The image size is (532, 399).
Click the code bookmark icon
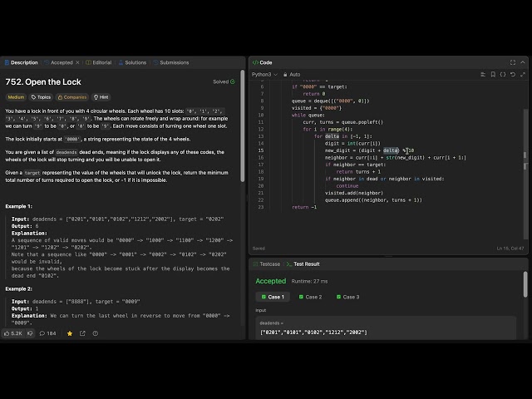493,74
